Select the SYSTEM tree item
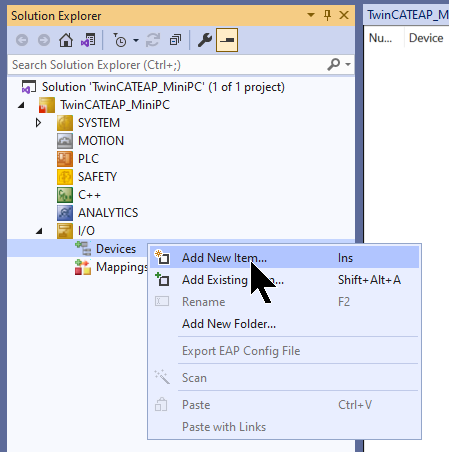The height and width of the screenshot is (452, 449). [x=99, y=123]
